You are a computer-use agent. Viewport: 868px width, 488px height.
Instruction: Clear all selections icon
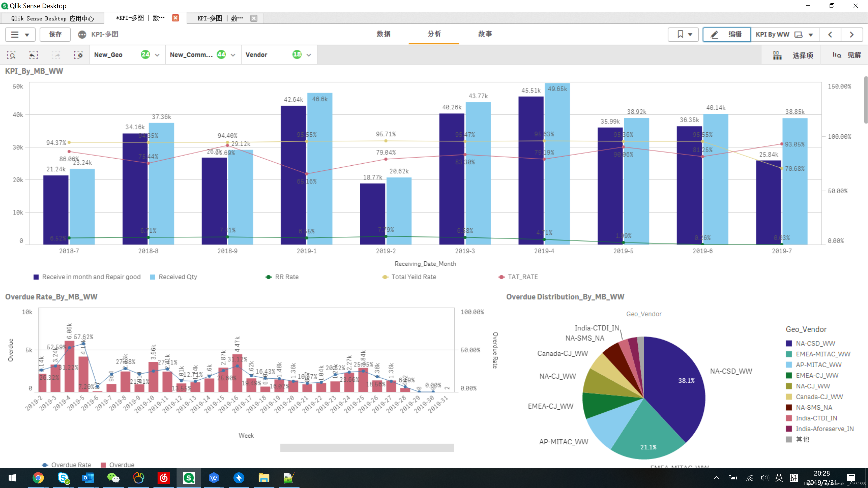pyautogui.click(x=78, y=55)
